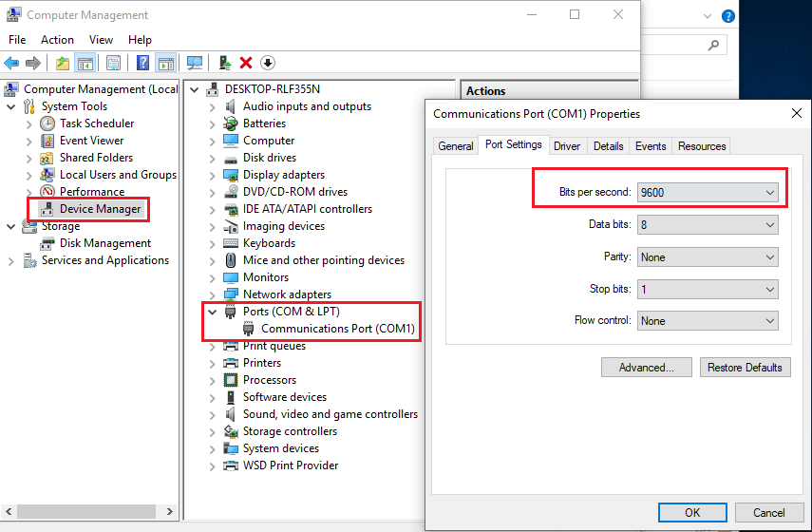Click the Up One Level folder icon
Viewport: 812px width, 532px height.
tap(63, 63)
